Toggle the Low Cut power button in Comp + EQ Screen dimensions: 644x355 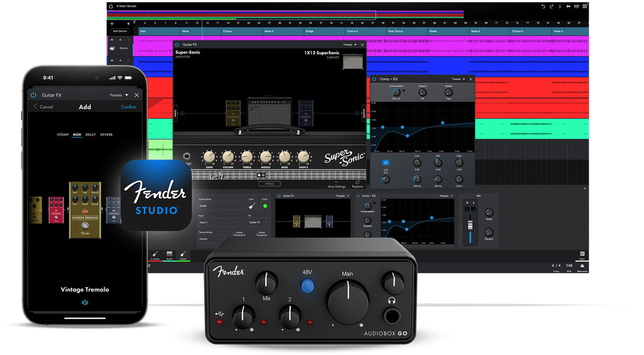[386, 162]
